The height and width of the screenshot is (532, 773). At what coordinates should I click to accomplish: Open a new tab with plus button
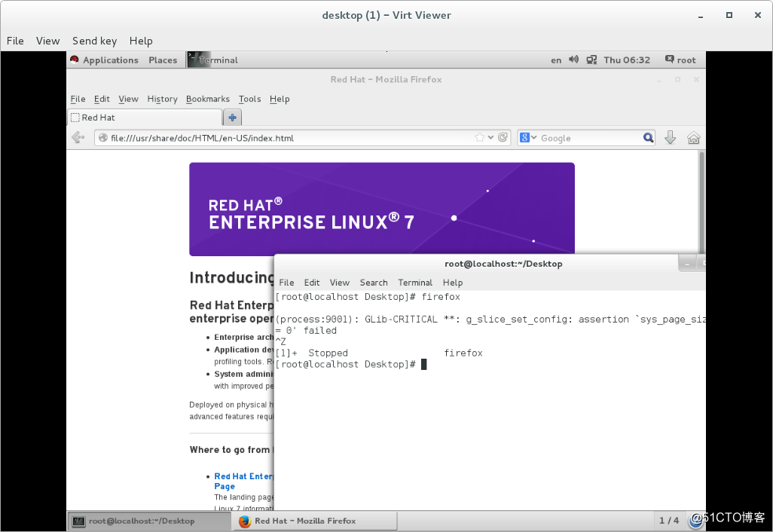[x=232, y=118]
